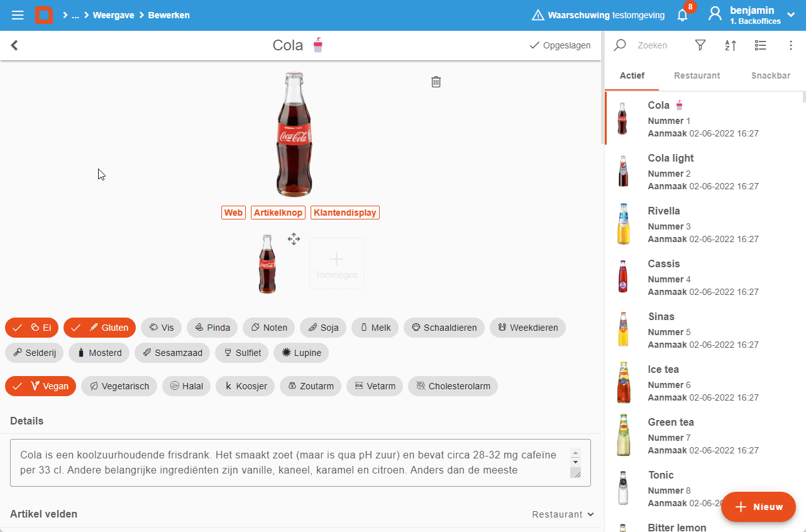This screenshot has height=532, width=806.
Task: Open the Restaurant dropdown in Artikel velden
Action: 563,514
